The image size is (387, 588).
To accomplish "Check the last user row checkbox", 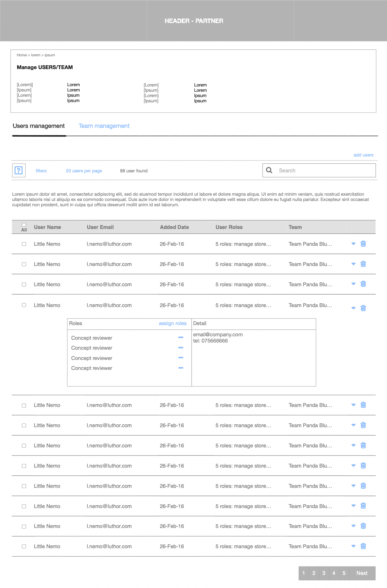I will click(24, 547).
